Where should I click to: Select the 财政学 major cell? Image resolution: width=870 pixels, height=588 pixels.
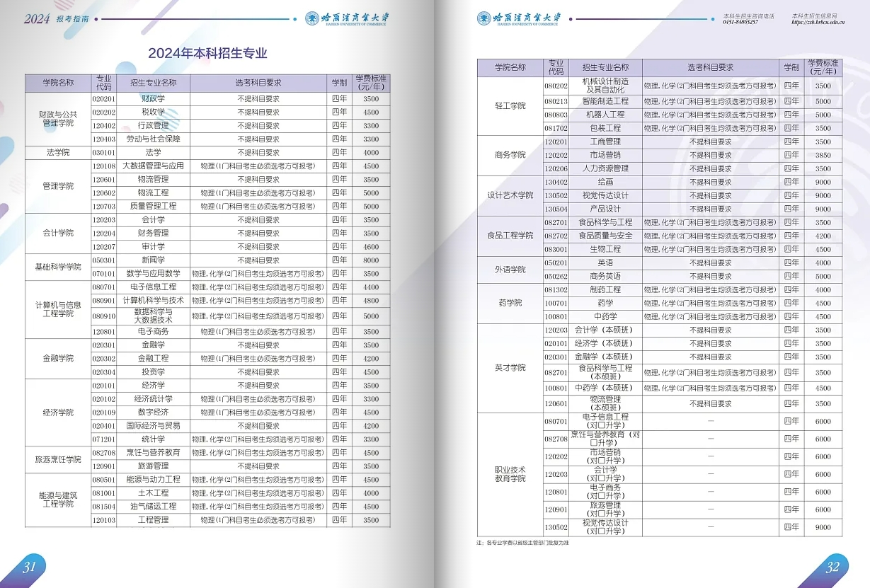[x=153, y=99]
